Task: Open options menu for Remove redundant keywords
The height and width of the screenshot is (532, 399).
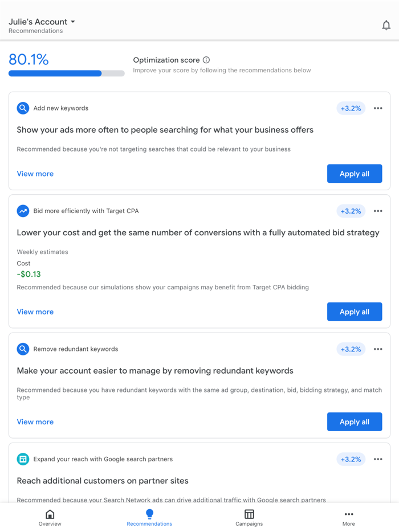Action: pyautogui.click(x=378, y=349)
